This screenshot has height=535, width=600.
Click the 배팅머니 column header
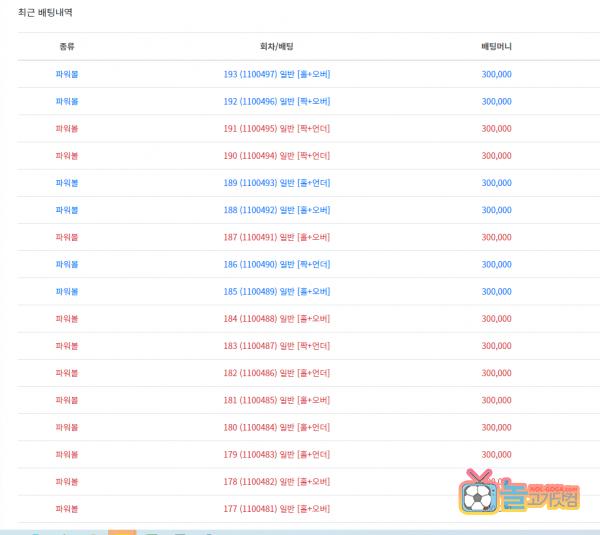(496, 47)
